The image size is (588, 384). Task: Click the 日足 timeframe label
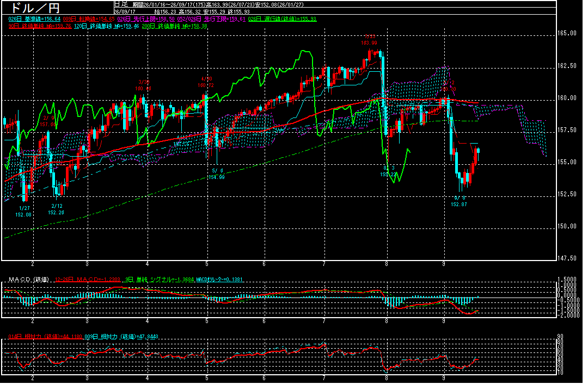[121, 4]
